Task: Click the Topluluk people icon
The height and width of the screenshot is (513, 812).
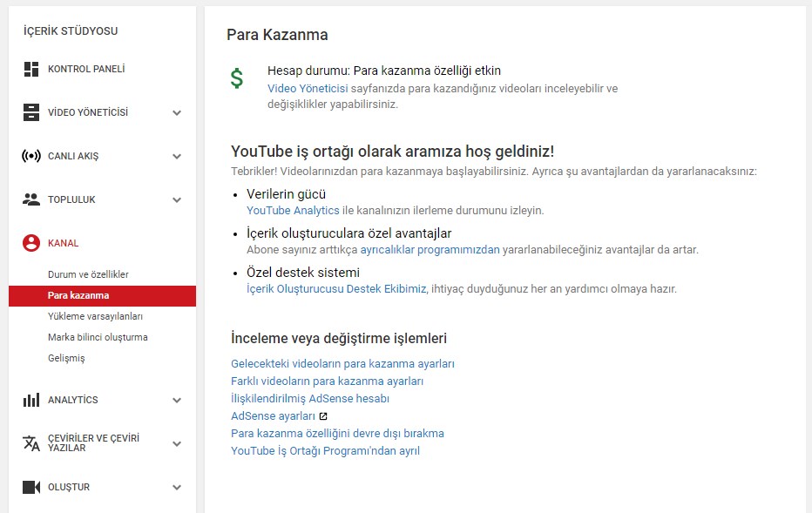Action: tap(31, 199)
